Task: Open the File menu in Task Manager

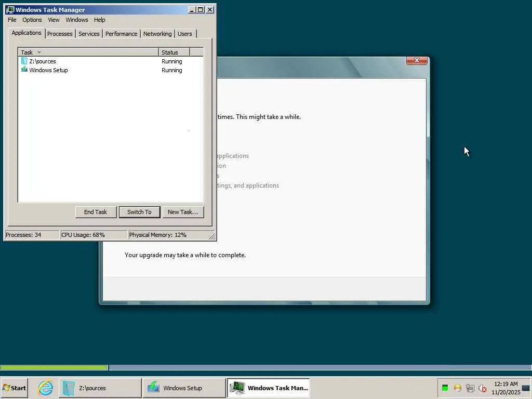Action: [x=12, y=20]
